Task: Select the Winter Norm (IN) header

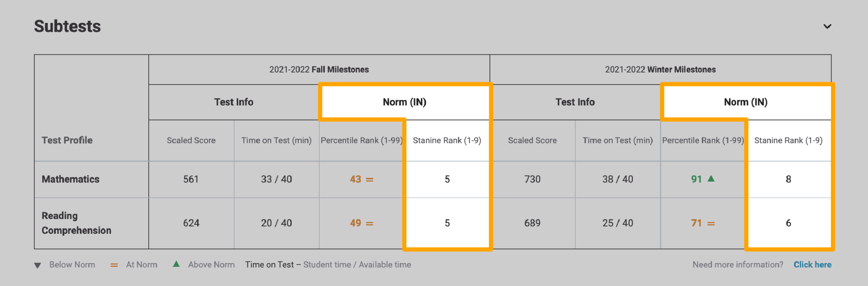Action: (746, 102)
